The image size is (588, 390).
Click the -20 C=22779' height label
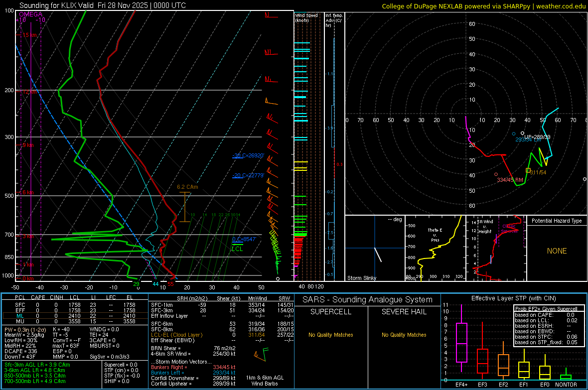click(x=248, y=175)
